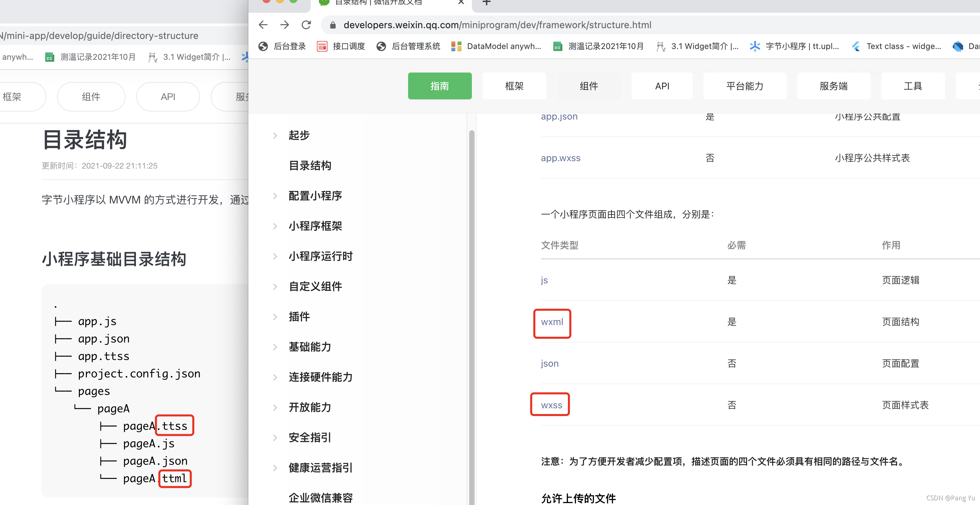Follow the wxml file type link
980x505 pixels.
[x=552, y=322]
